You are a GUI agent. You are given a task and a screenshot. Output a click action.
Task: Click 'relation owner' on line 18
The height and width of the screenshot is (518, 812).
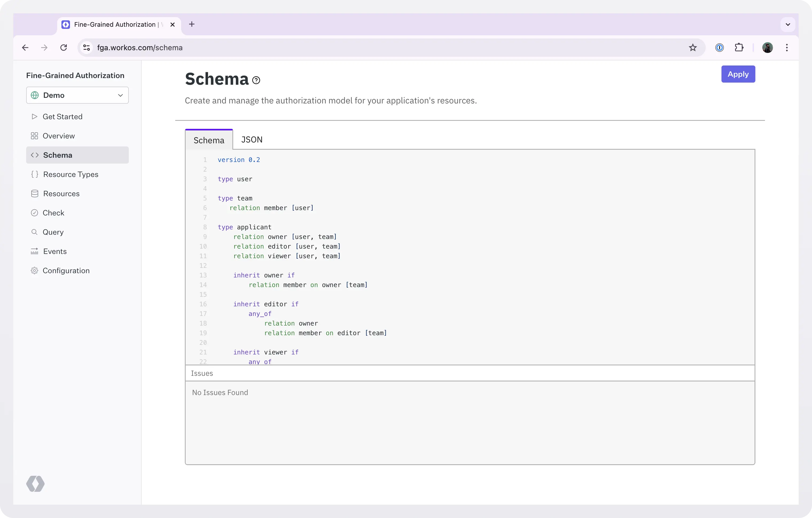[291, 323]
